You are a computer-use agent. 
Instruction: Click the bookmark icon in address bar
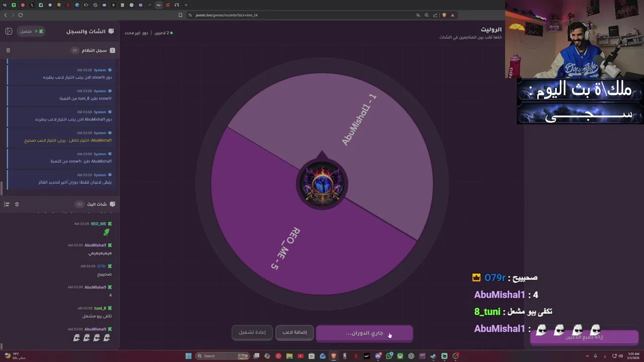181,15
